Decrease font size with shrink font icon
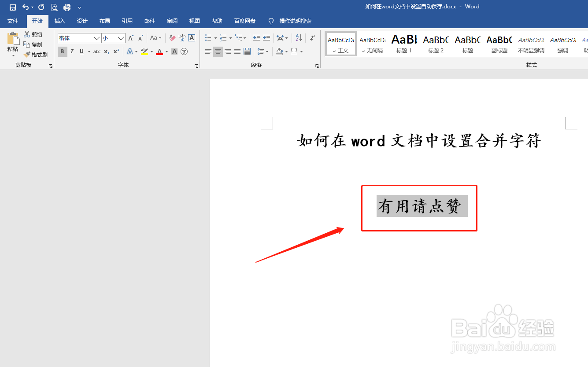 tap(141, 38)
